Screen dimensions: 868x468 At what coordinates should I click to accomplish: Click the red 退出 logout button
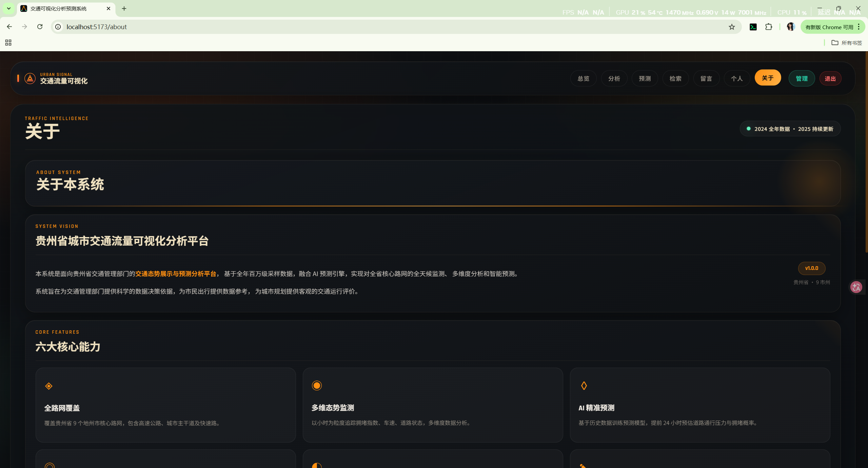click(x=830, y=79)
